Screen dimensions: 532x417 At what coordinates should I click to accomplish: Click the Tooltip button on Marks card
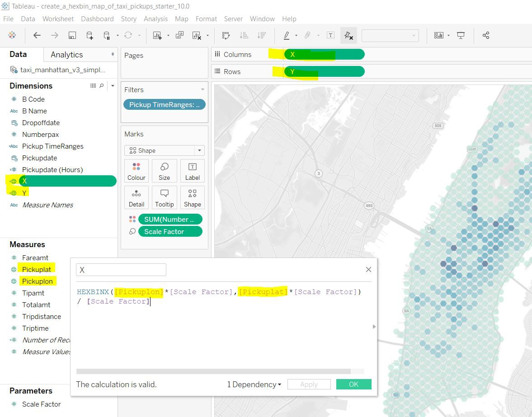tap(164, 197)
